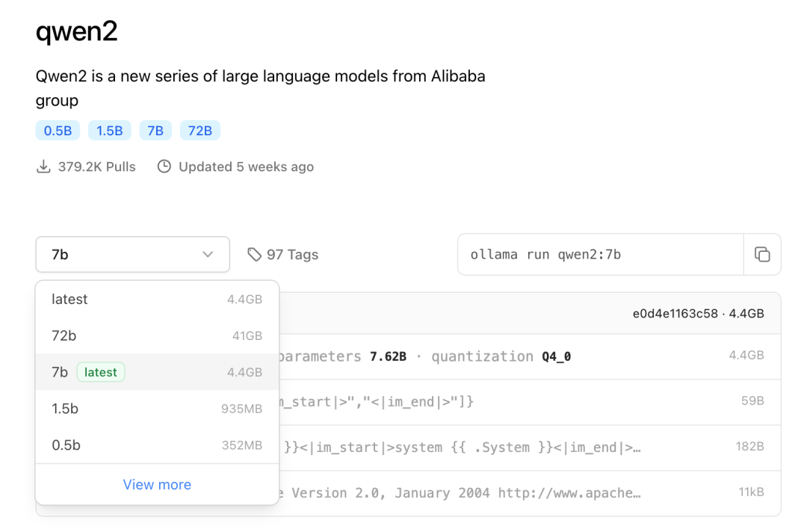
Task: Select the latest tag option
Action: 158,300
